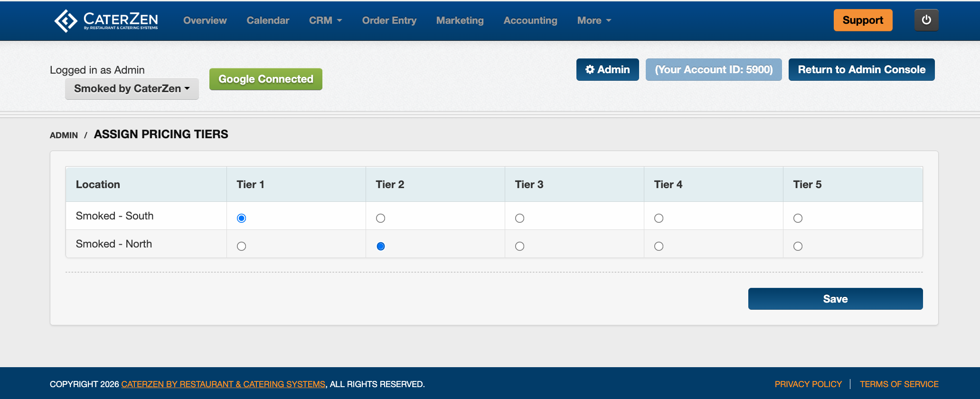Select Tier 3 for Smoked - South
The width and height of the screenshot is (980, 399).
[x=520, y=218]
